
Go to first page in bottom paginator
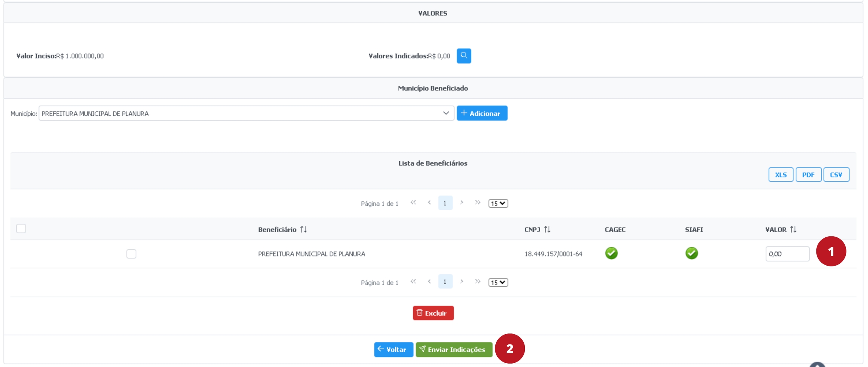413,282
